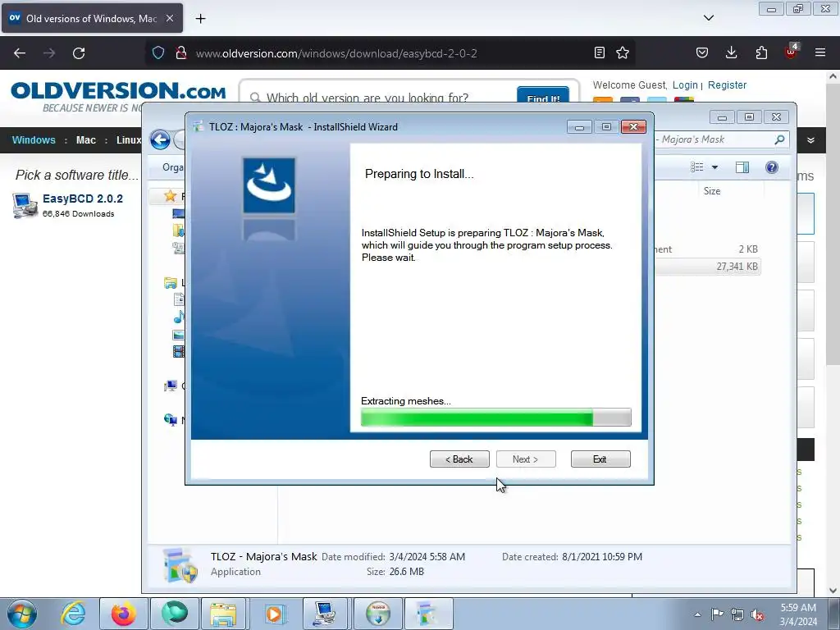Click Back in the InstallShield Wizard

point(459,459)
